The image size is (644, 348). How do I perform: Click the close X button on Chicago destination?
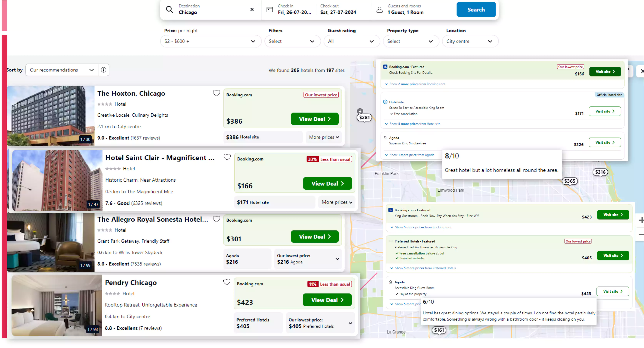[x=252, y=9]
